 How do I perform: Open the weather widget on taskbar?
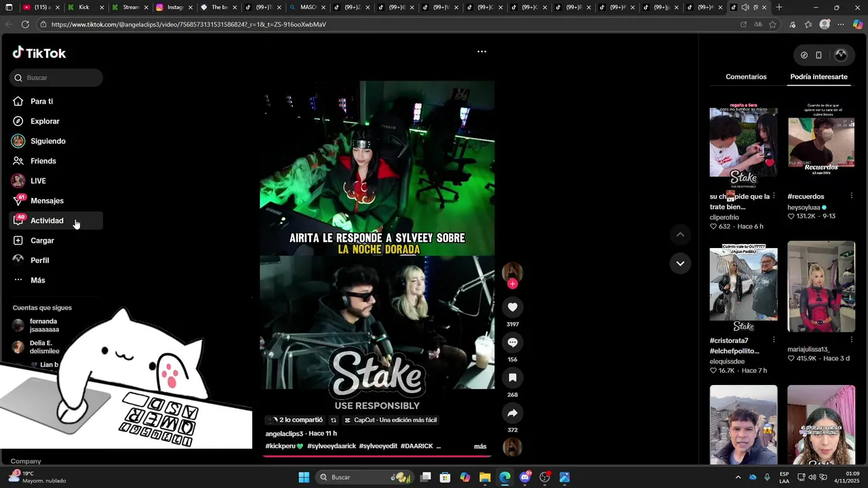37,477
